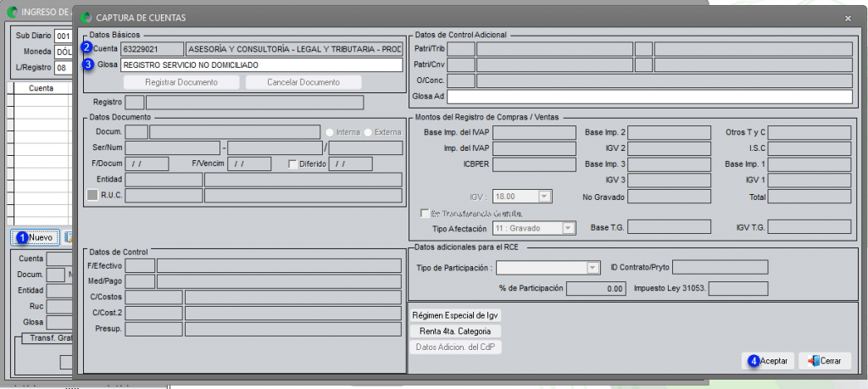Image resolution: width=868 pixels, height=389 pixels.
Task: Click the Base Imp. del IVAP field
Action: point(534,132)
